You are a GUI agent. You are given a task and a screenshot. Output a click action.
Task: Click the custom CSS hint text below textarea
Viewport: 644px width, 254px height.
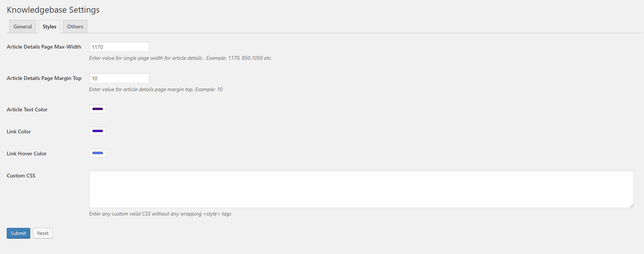tap(160, 214)
